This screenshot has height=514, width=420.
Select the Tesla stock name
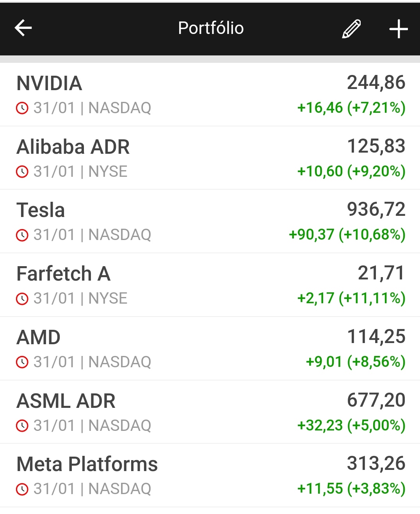click(x=41, y=210)
